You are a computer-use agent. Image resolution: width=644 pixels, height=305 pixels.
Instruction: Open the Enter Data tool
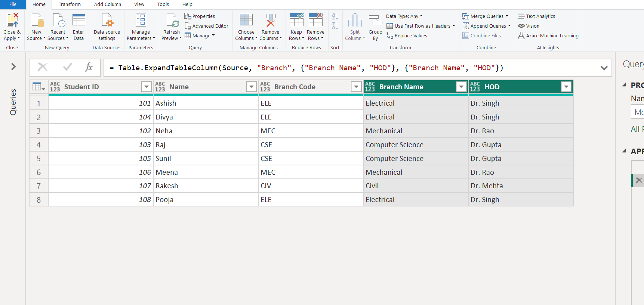point(78,20)
